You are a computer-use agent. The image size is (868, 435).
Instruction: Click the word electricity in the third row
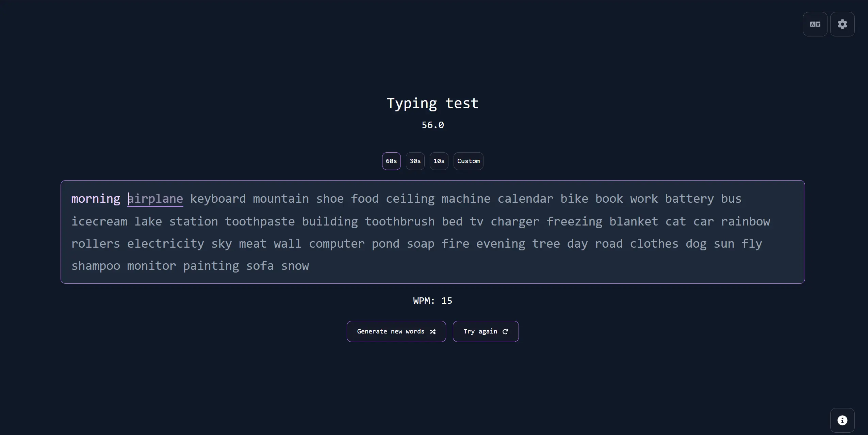[x=165, y=244]
